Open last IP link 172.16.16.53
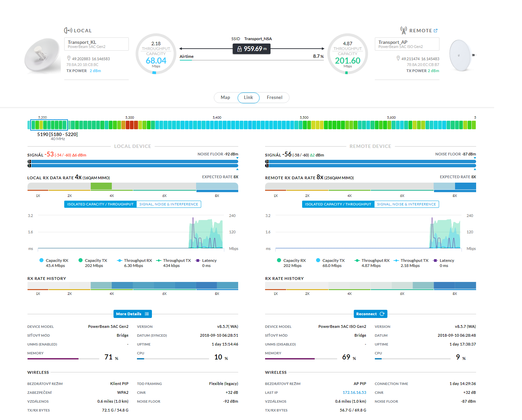522x420 pixels. tap(354, 392)
